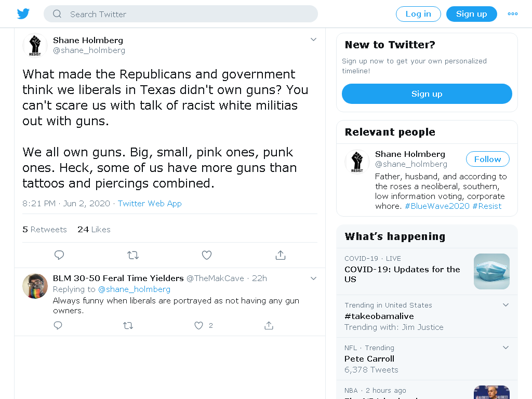
Task: Expand the main tweet's options chevron
Action: point(313,39)
